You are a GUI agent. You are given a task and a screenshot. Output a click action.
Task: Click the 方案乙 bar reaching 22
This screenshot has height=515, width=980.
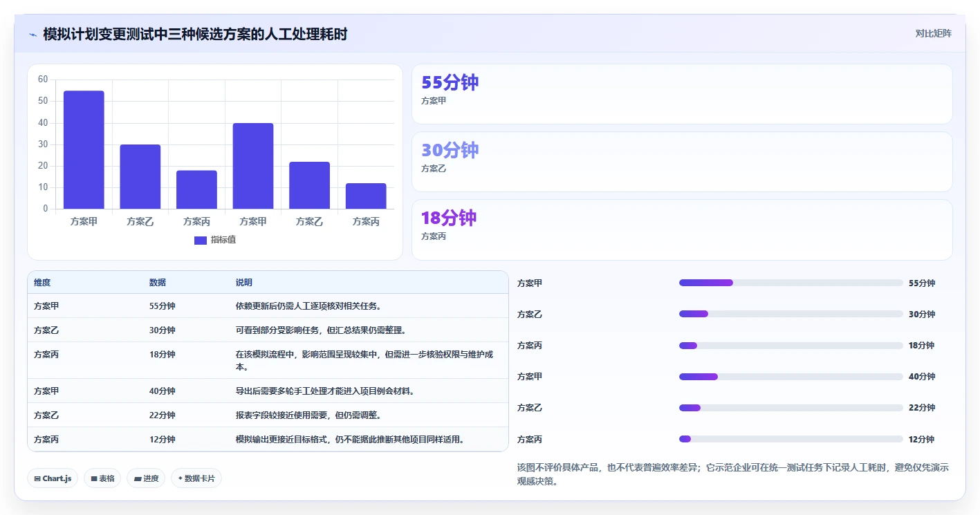pos(309,185)
